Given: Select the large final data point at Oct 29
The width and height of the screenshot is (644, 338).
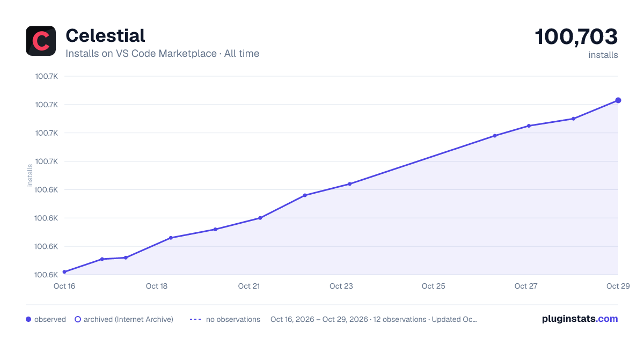Looking at the screenshot, I should [x=618, y=100].
